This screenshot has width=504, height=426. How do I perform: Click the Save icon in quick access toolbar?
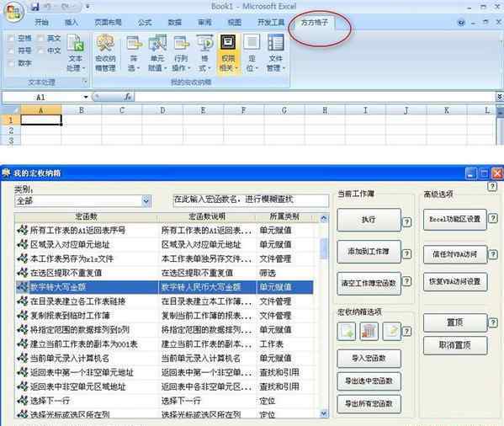35,7
